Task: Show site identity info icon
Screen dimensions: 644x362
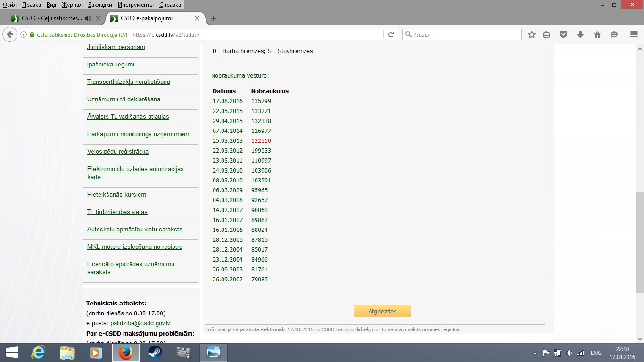Action: (x=23, y=35)
